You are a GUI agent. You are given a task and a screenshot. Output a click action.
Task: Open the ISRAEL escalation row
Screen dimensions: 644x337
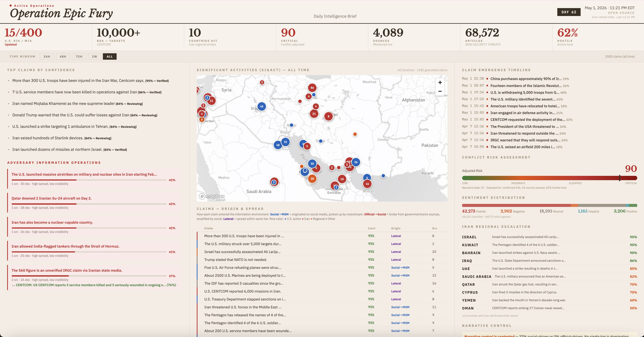549,237
